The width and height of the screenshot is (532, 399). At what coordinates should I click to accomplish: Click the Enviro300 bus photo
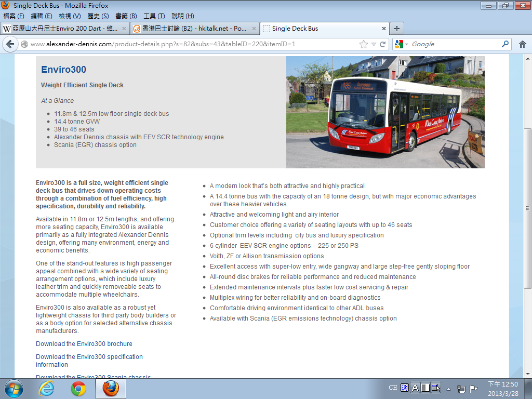[385, 112]
